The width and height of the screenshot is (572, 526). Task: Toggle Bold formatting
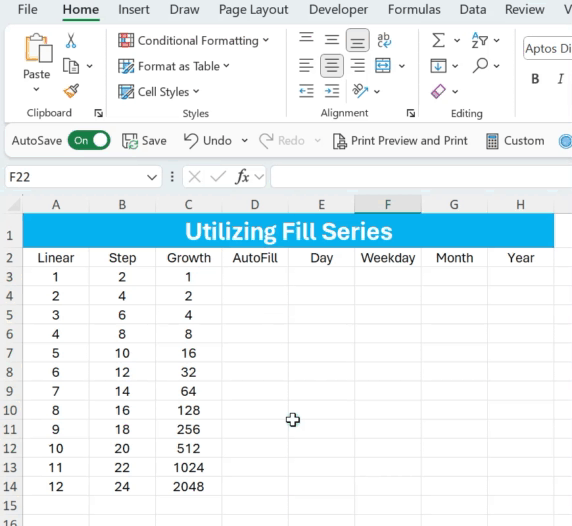coord(535,79)
